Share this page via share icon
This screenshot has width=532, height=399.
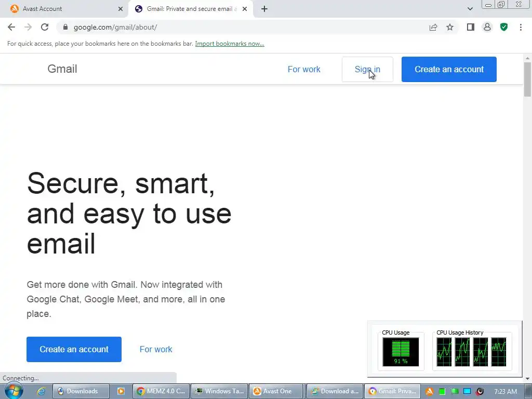click(433, 27)
